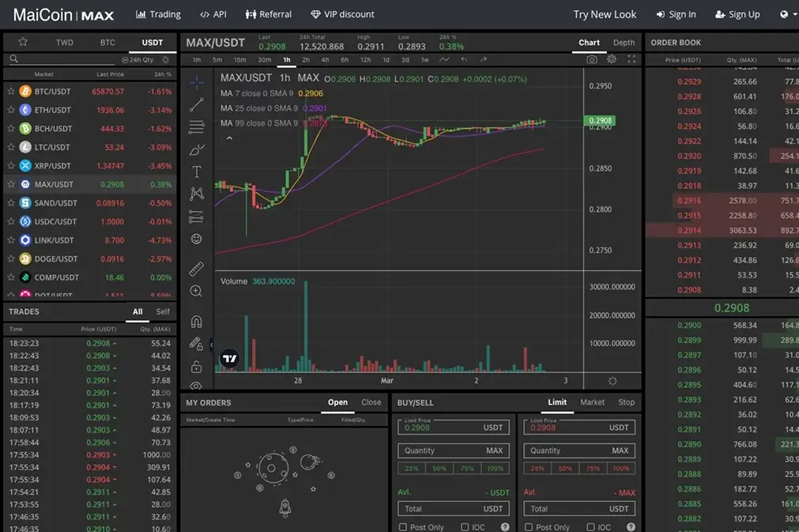Click the search magnifier in market list
The width and height of the screenshot is (799, 532).
[14, 59]
